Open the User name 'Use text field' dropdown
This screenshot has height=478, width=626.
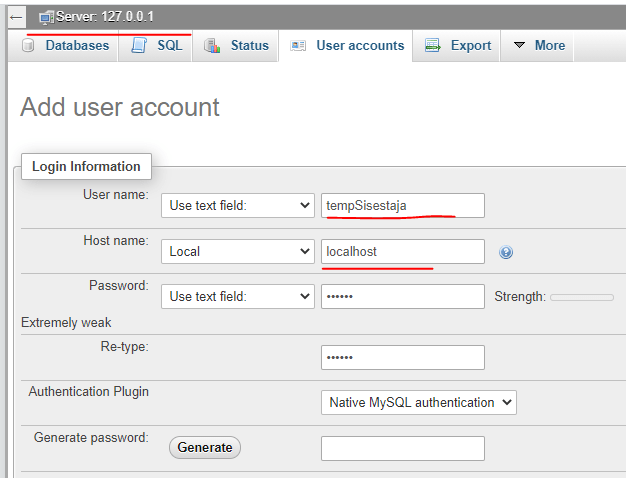click(238, 205)
